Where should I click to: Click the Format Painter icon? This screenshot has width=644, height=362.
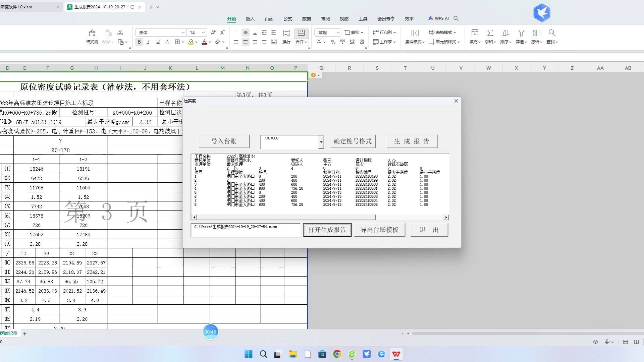(x=92, y=33)
